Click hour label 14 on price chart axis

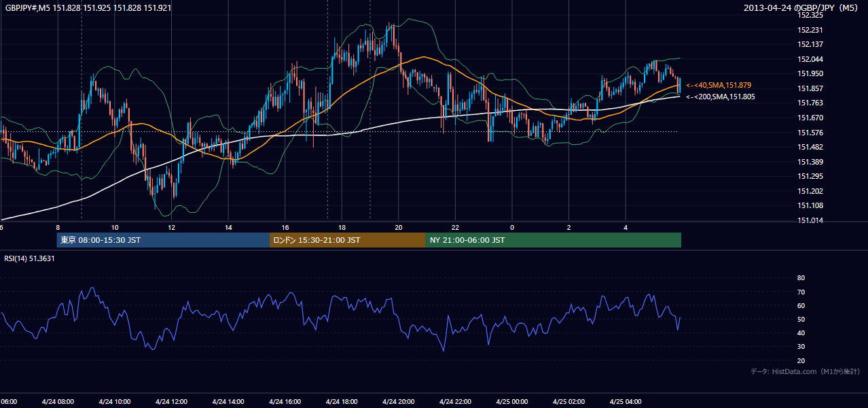[x=229, y=227]
